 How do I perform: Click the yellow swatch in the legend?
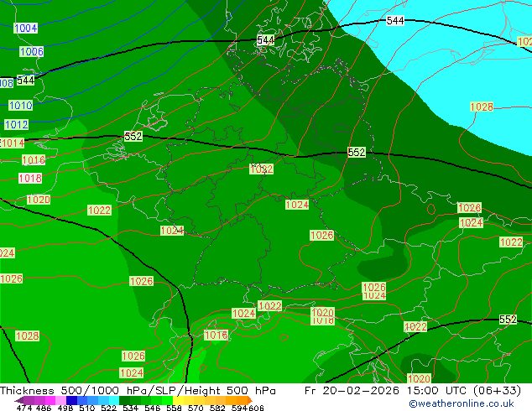coord(178,400)
